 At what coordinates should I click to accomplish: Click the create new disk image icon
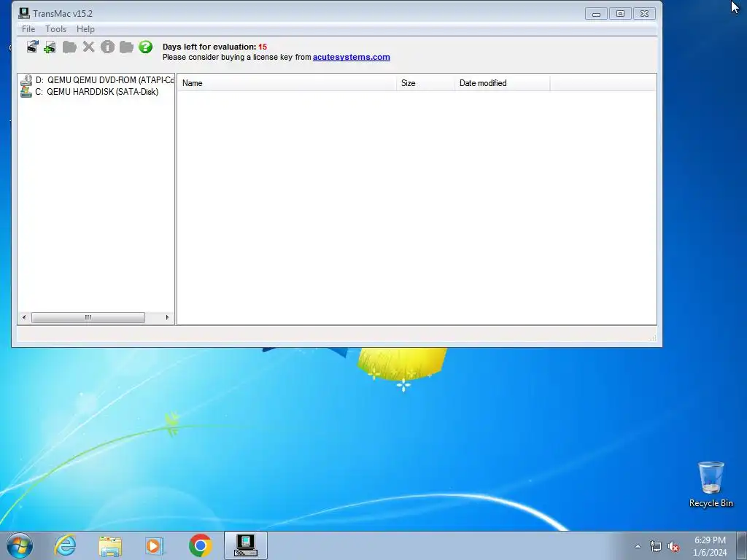click(50, 47)
